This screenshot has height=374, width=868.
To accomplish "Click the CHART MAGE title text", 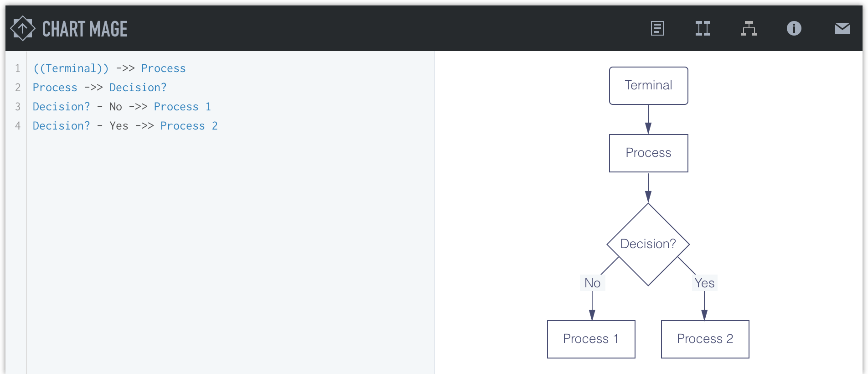I will 85,29.
